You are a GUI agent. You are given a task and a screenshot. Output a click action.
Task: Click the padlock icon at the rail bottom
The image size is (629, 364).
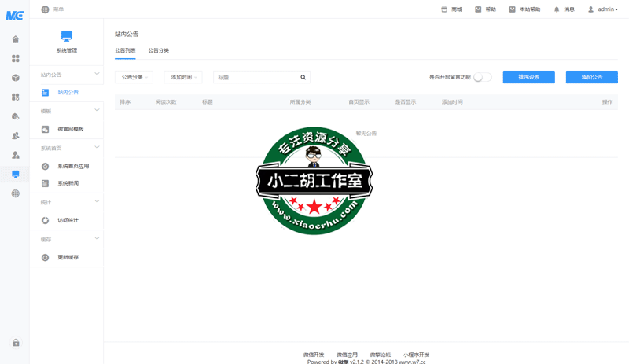pyautogui.click(x=16, y=343)
